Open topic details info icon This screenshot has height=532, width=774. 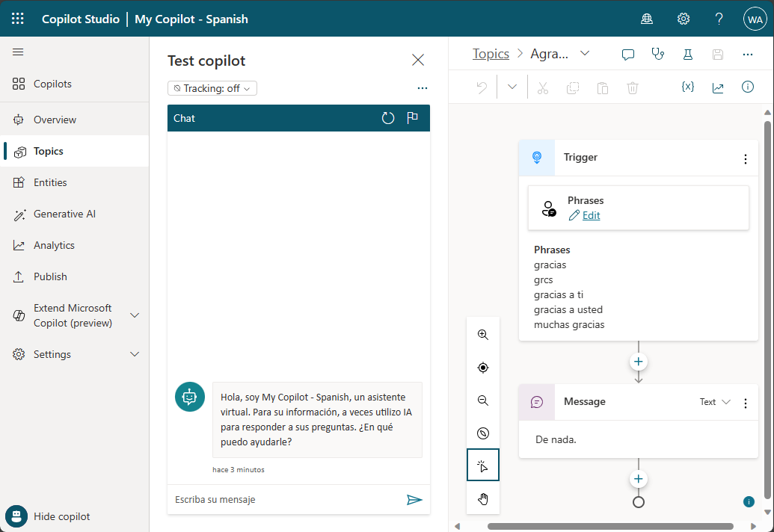tap(748, 87)
